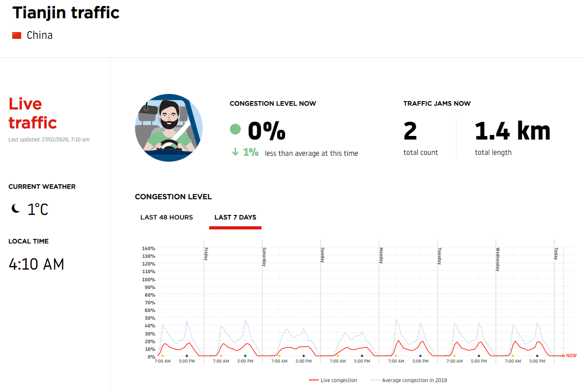Toggle Average congestion in 2019 legend entry
This screenshot has width=584, height=392.
pyautogui.click(x=408, y=380)
